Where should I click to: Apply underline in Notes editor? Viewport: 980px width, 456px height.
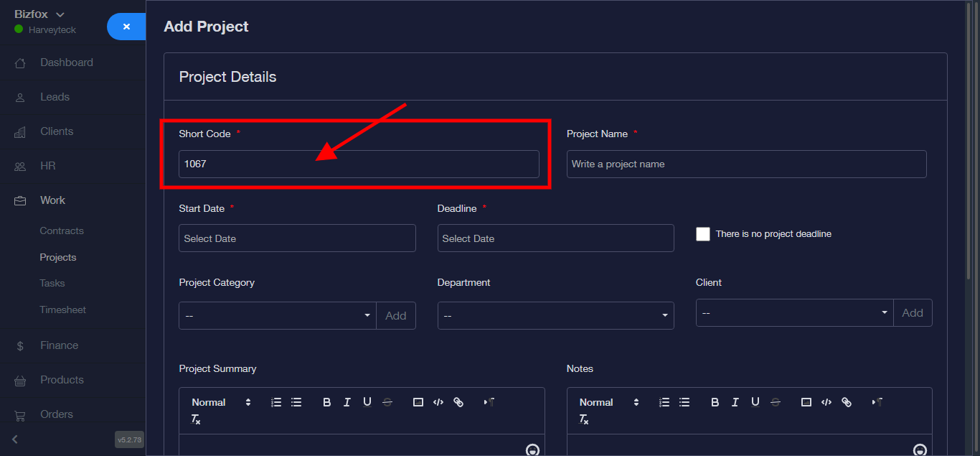tap(755, 402)
